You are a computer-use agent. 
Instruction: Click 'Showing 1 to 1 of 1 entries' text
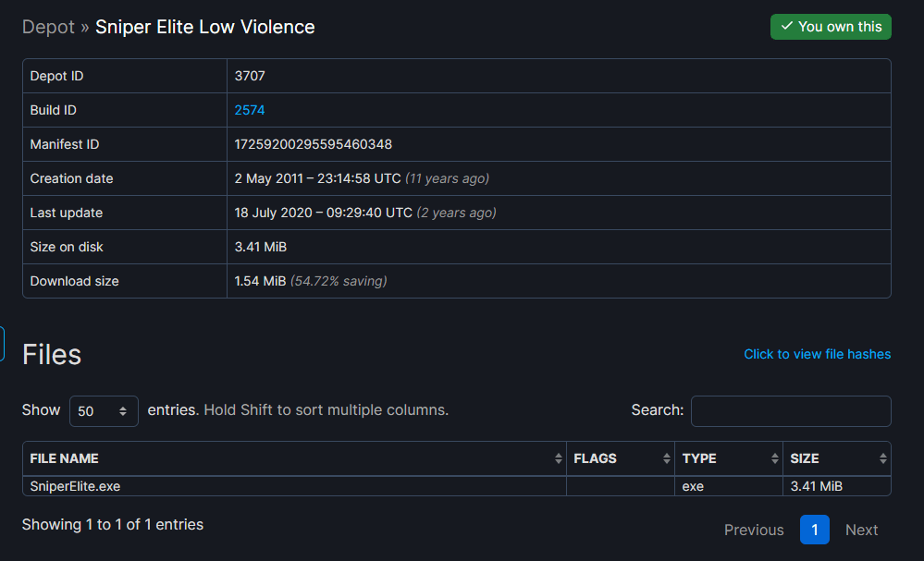(x=113, y=525)
